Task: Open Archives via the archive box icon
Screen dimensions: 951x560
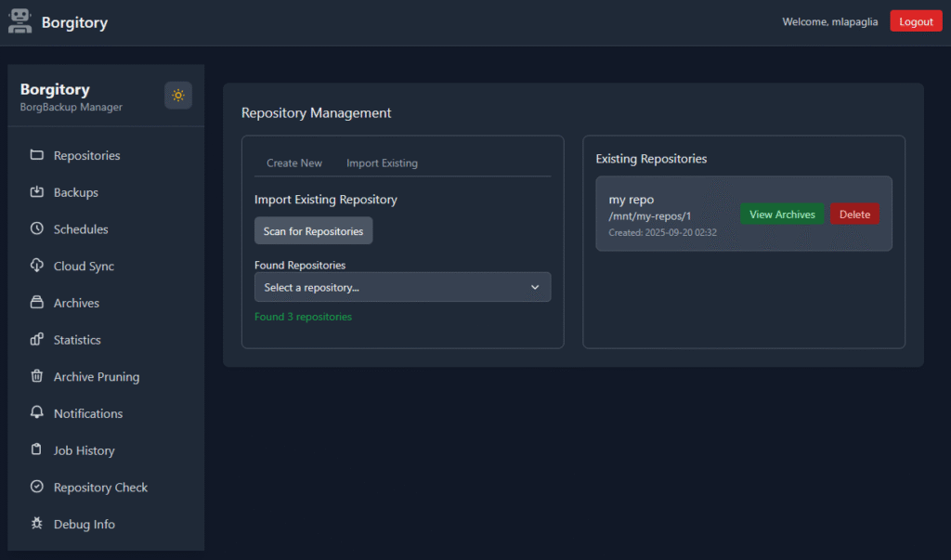Action: tap(35, 303)
